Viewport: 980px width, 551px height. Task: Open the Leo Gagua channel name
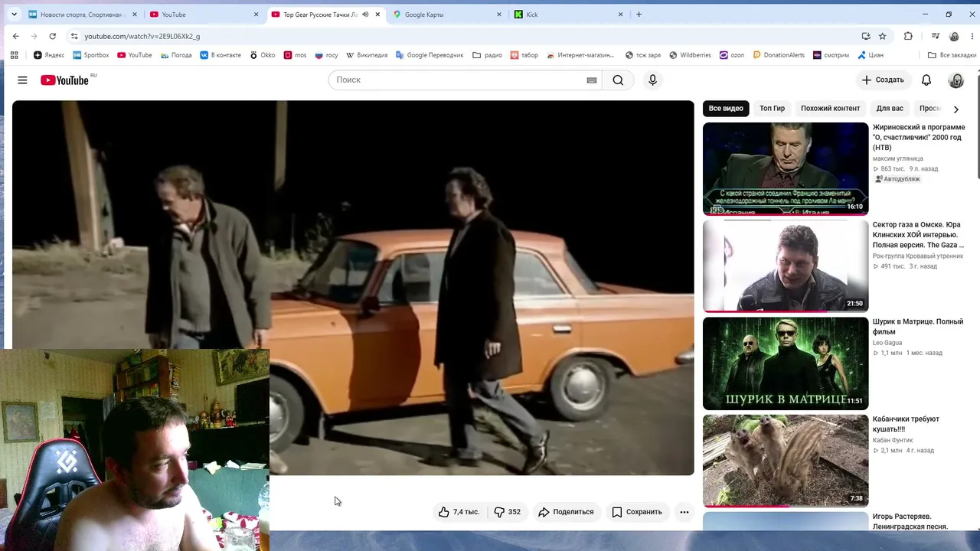[887, 343]
